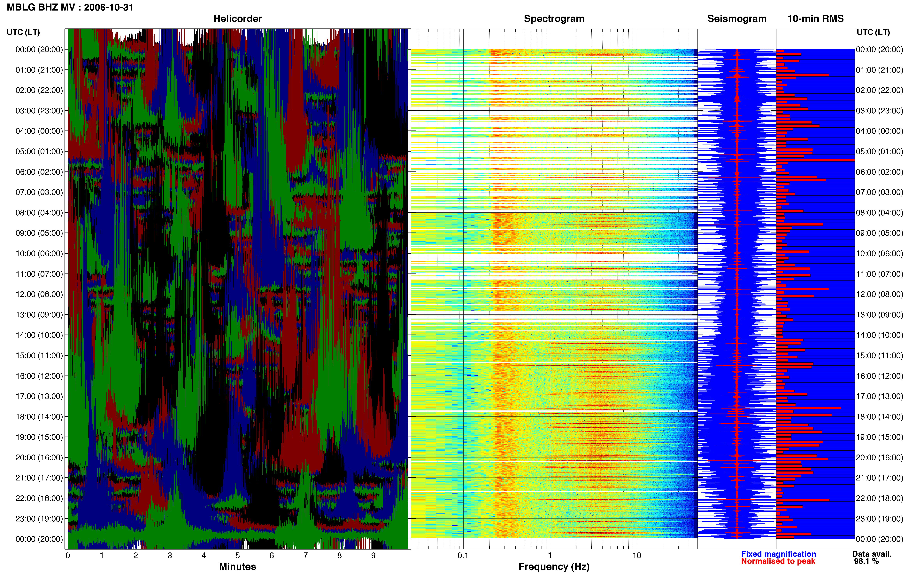924x578 pixels.
Task: Click minute tick '7' on Helicorder axis
Action: coord(306,555)
